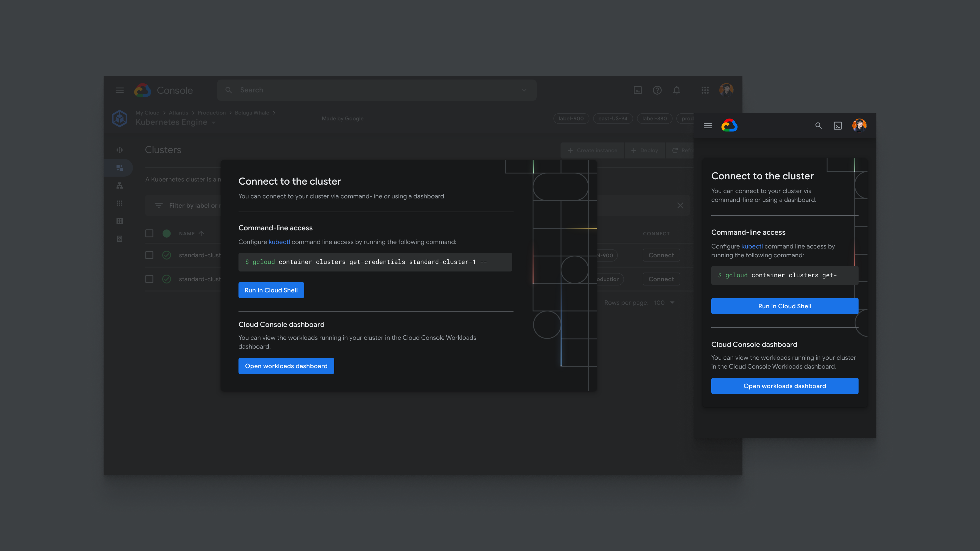This screenshot has width=980, height=551.
Task: Select the highlighted Clusters sidebar icon
Action: [x=120, y=168]
